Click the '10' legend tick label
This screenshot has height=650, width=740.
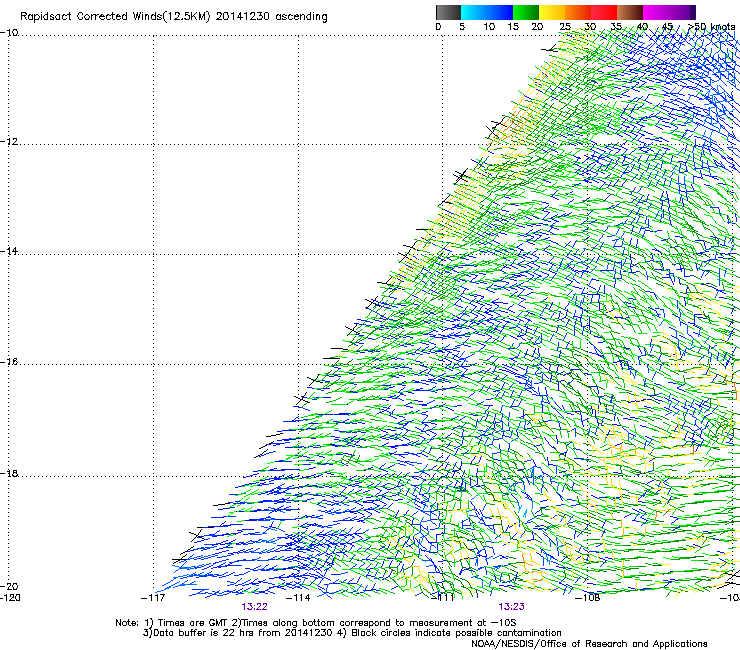[x=489, y=27]
